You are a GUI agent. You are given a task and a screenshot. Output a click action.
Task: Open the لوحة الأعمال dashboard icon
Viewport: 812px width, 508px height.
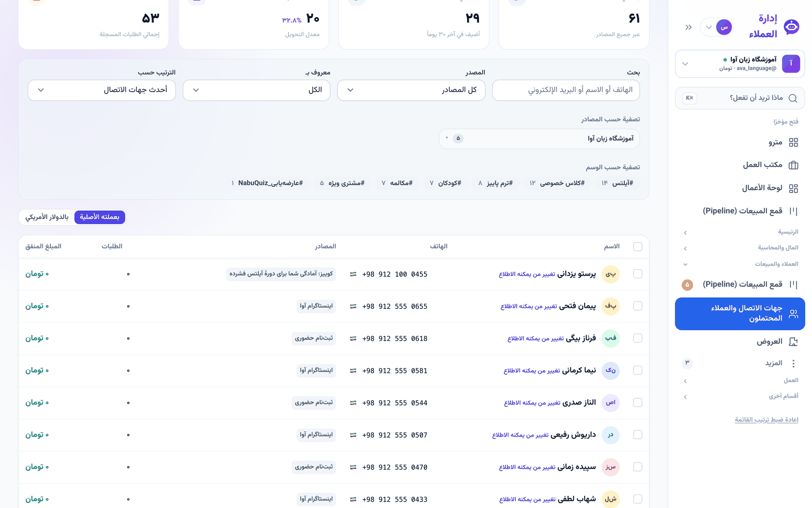pos(794,188)
